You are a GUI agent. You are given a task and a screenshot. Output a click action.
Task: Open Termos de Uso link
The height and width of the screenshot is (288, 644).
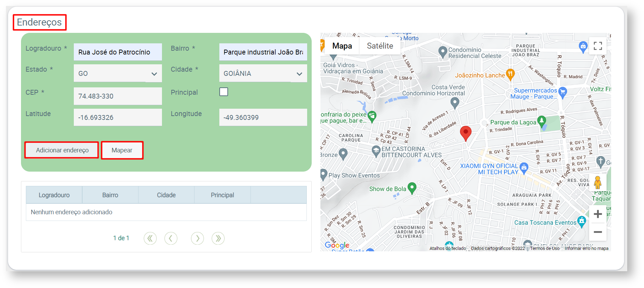coord(545,249)
